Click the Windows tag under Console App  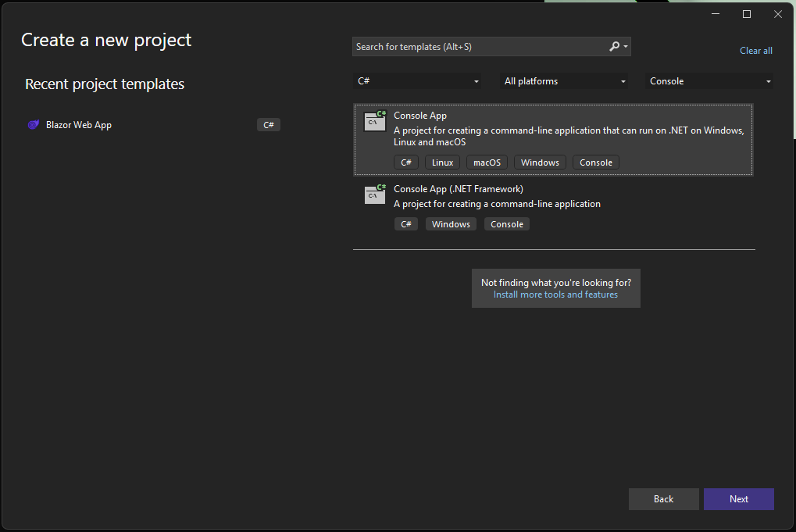(540, 162)
